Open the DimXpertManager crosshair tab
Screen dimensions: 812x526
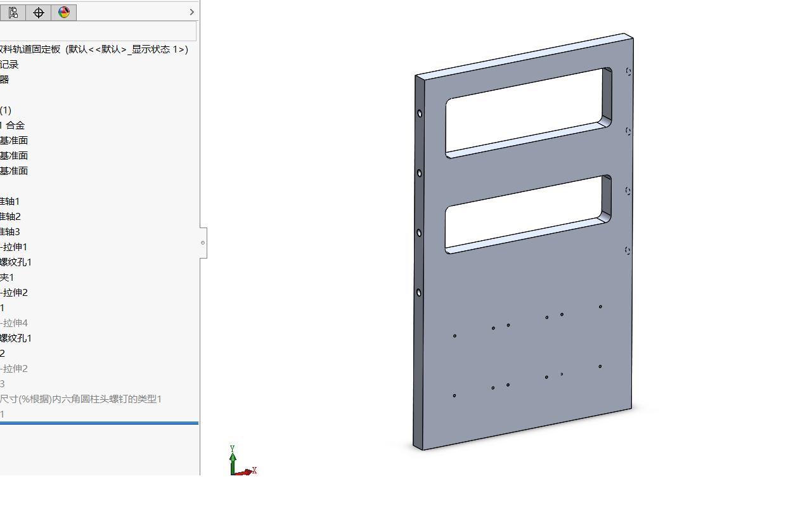coord(38,12)
